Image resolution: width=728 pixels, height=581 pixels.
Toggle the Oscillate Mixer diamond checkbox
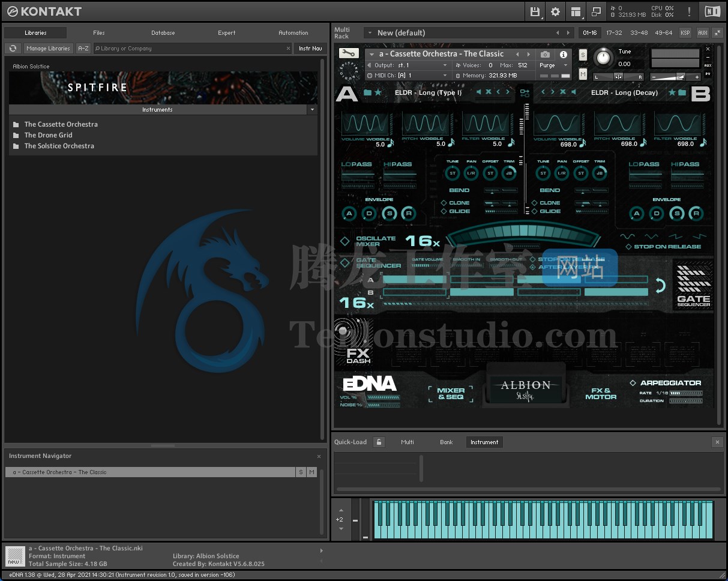point(345,241)
